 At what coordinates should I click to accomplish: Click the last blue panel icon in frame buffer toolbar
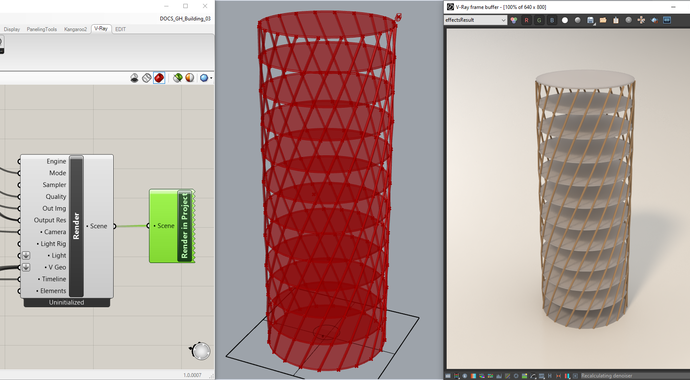coord(667,20)
